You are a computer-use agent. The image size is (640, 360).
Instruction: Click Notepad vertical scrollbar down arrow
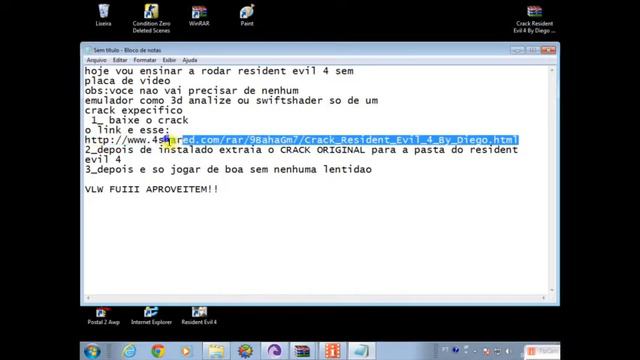point(552,290)
